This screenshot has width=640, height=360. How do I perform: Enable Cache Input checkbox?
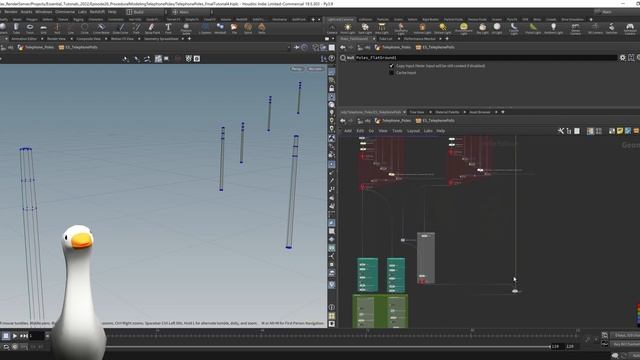(391, 73)
